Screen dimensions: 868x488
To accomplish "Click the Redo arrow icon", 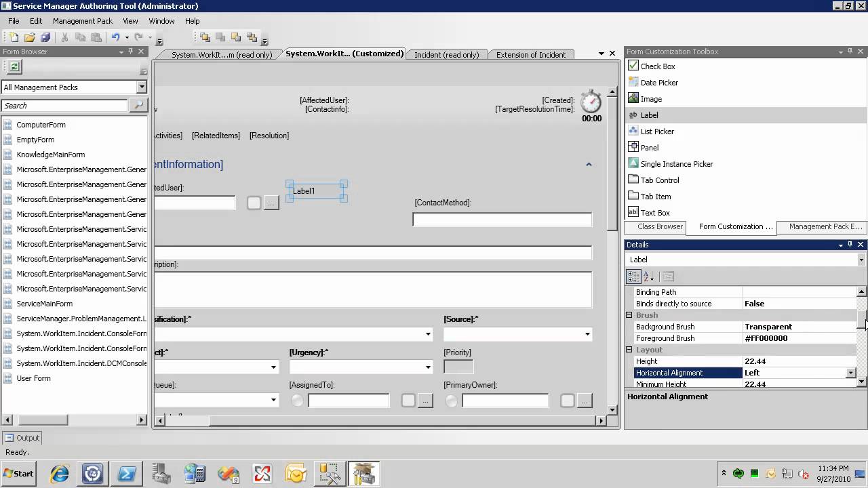I will [138, 38].
